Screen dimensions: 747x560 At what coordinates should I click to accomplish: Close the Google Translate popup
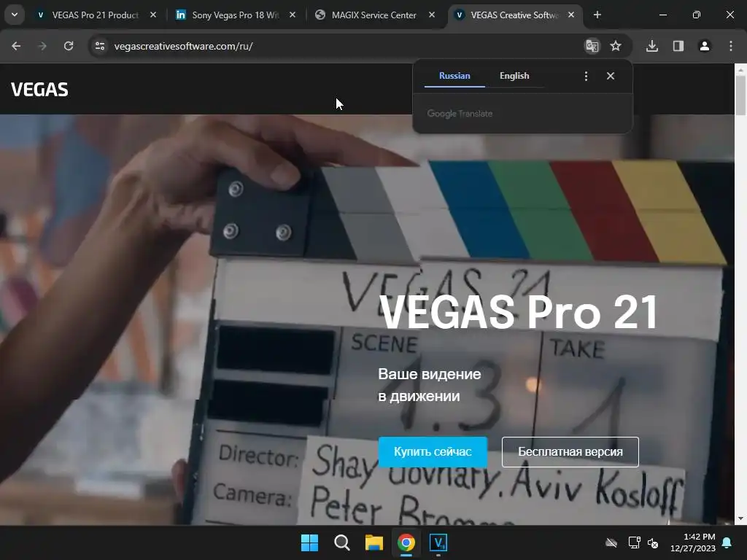[x=611, y=76]
